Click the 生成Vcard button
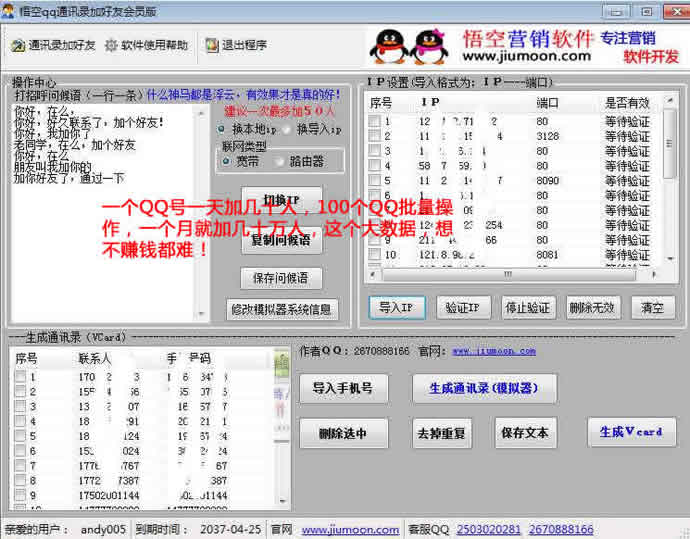This screenshot has width=690, height=539. pyautogui.click(x=631, y=432)
